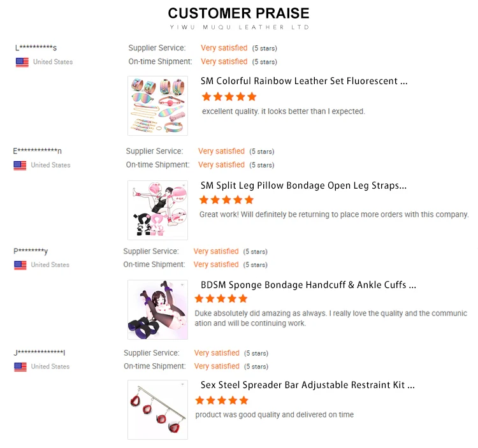Open the Sex Steel Spreader Bar product link
This screenshot has width=478, height=448.
(307, 385)
